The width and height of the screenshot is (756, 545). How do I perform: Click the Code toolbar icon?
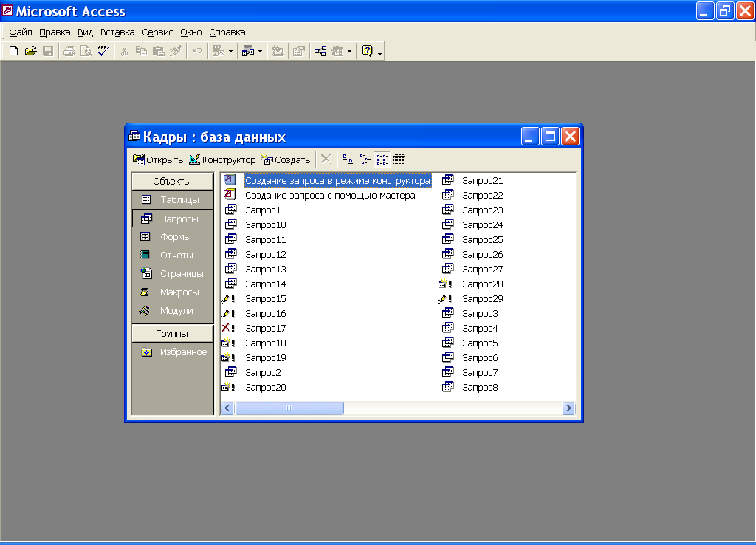[x=278, y=51]
